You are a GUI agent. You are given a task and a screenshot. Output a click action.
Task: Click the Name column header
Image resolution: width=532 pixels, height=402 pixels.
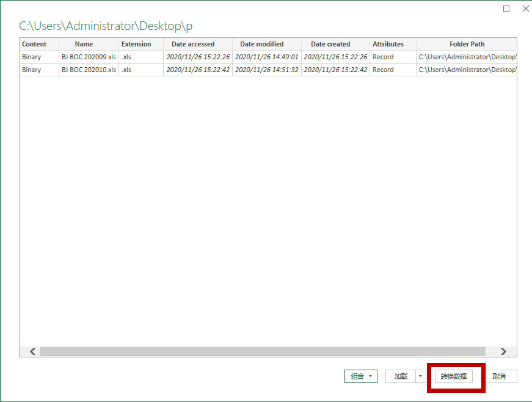89,44
